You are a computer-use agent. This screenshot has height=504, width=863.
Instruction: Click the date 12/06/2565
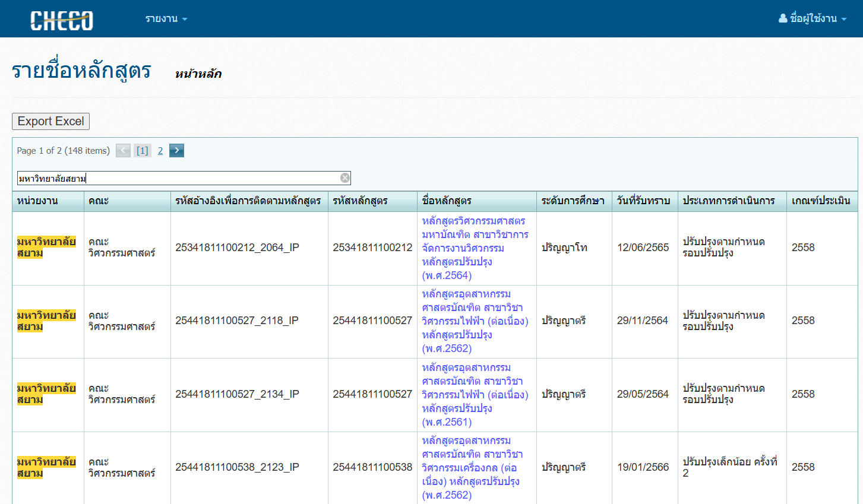(643, 248)
